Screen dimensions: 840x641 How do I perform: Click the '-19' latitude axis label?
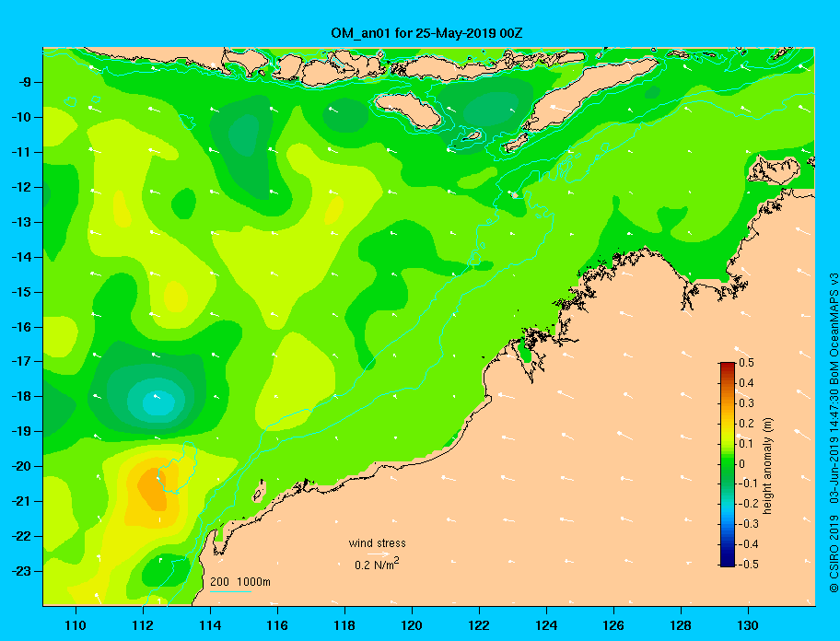click(x=21, y=431)
